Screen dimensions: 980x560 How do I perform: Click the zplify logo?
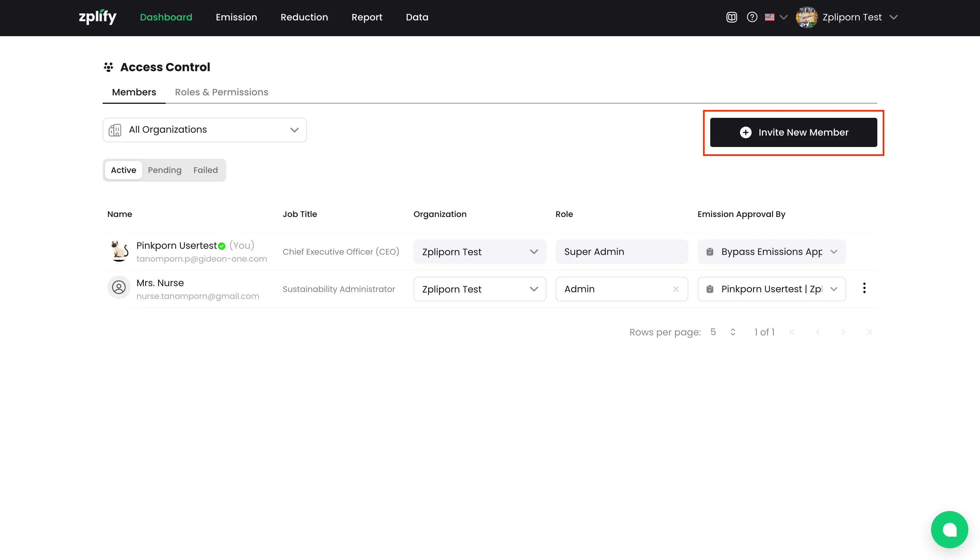click(98, 17)
